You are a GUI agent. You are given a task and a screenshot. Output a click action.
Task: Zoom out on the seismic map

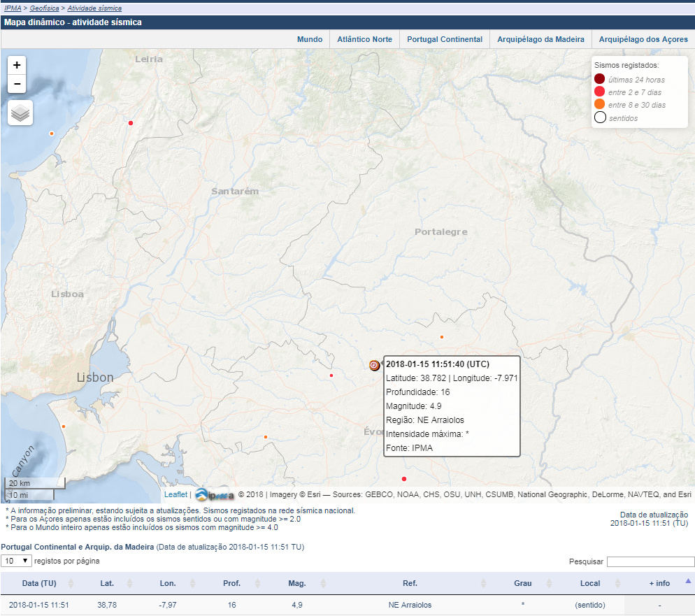point(17,85)
